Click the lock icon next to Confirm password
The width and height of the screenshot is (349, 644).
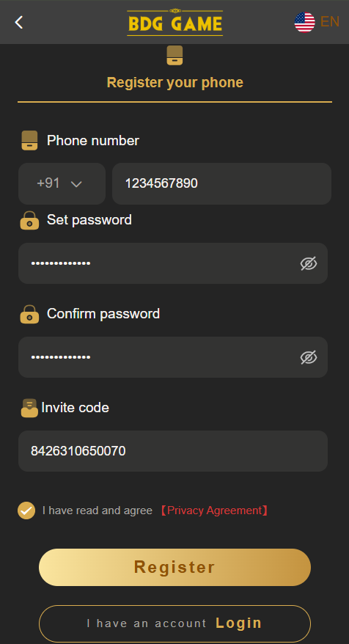point(29,314)
